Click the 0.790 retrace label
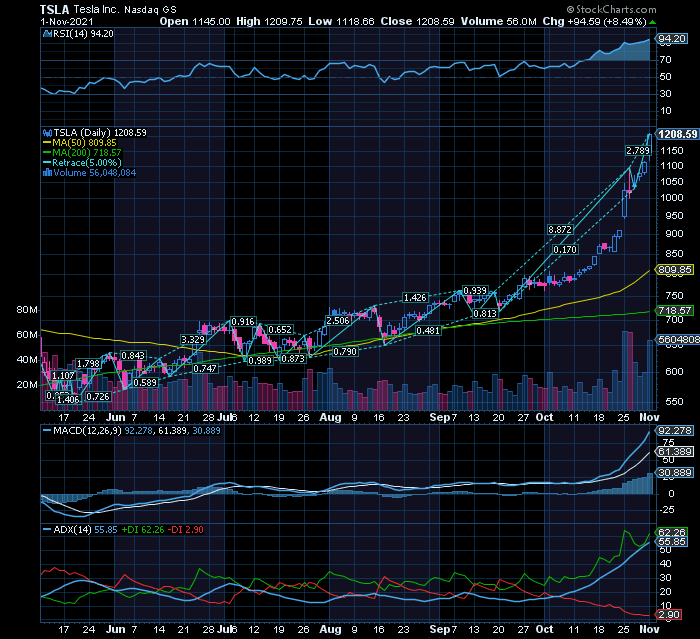 tap(345, 351)
